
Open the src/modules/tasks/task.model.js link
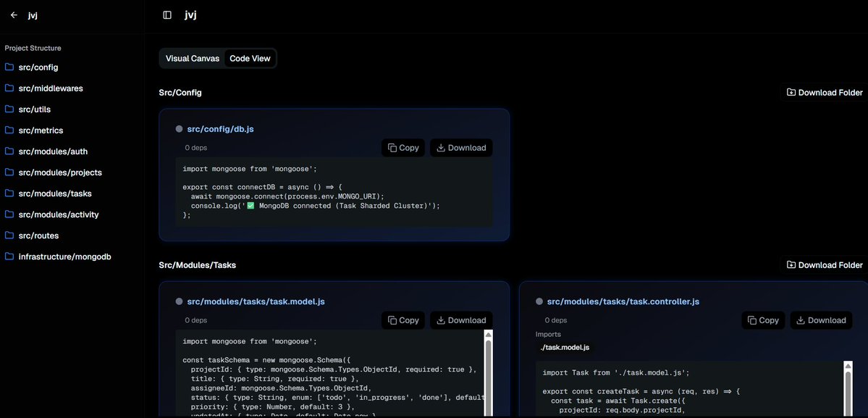tap(256, 302)
